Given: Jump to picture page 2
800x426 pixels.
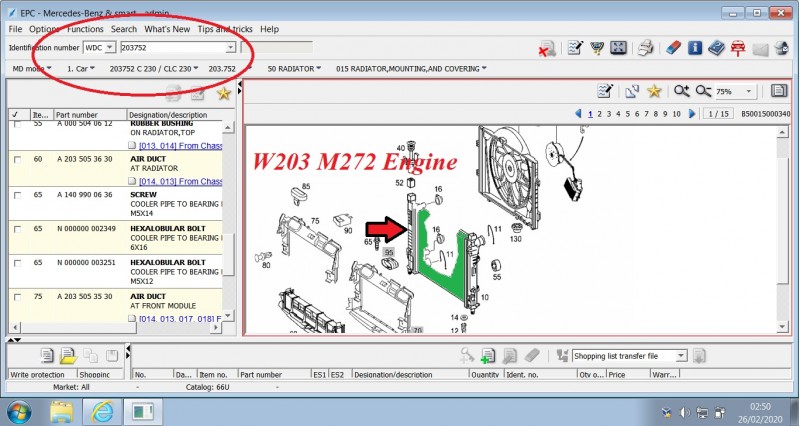Looking at the screenshot, I should 599,114.
